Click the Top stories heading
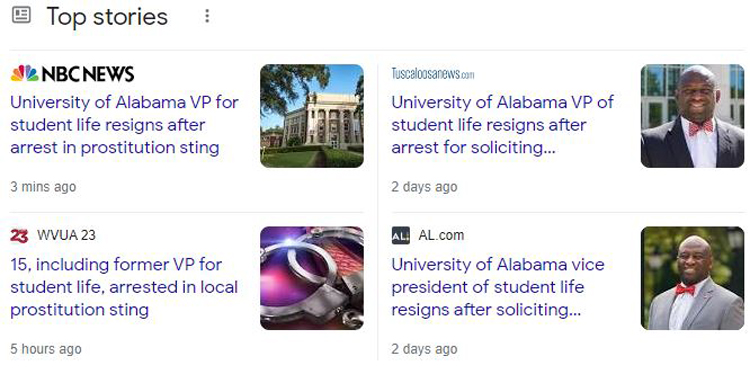This screenshot has width=750, height=374. (x=107, y=17)
